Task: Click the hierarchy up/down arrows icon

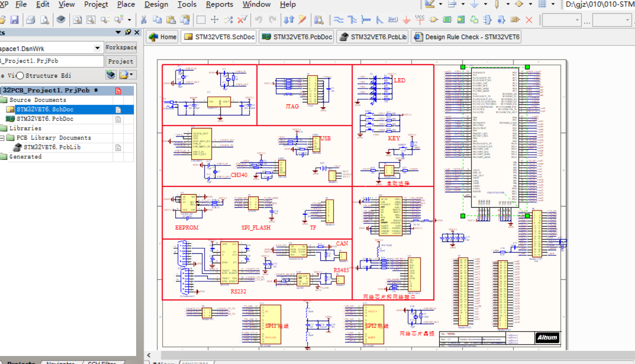Action: [x=289, y=20]
